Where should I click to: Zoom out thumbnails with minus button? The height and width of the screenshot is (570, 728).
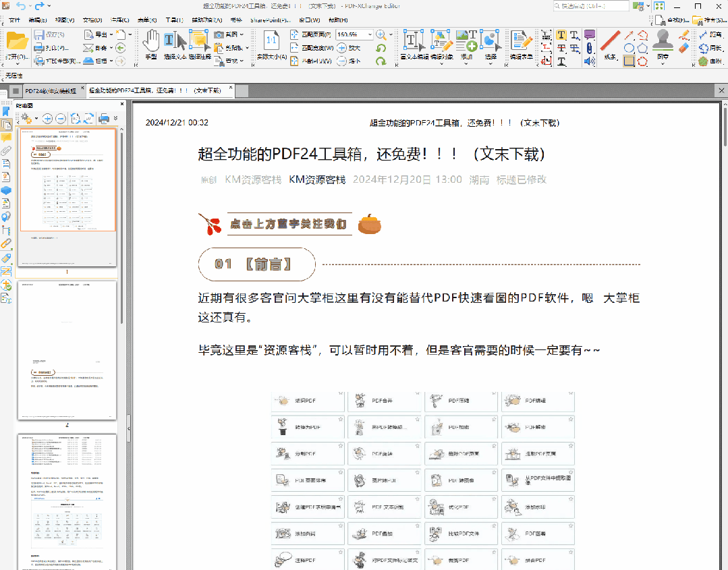(60, 119)
